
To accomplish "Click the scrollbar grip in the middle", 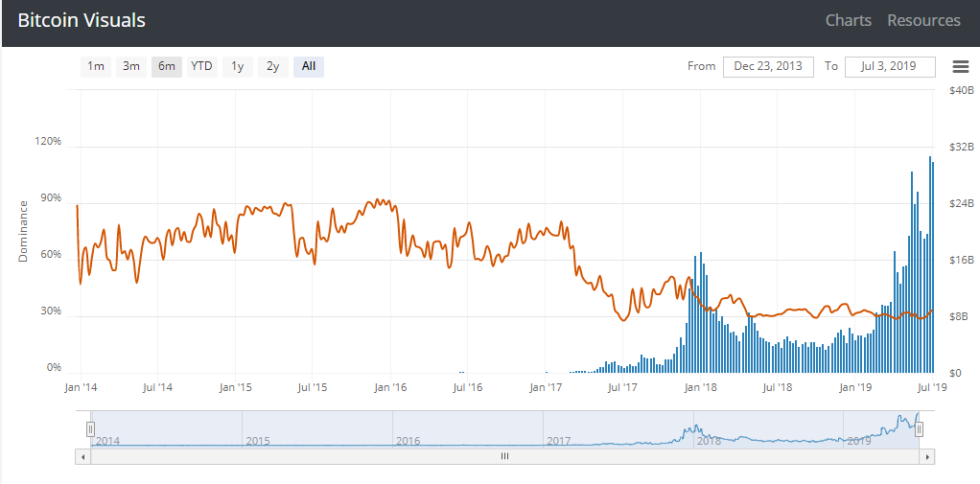I will tap(505, 456).
